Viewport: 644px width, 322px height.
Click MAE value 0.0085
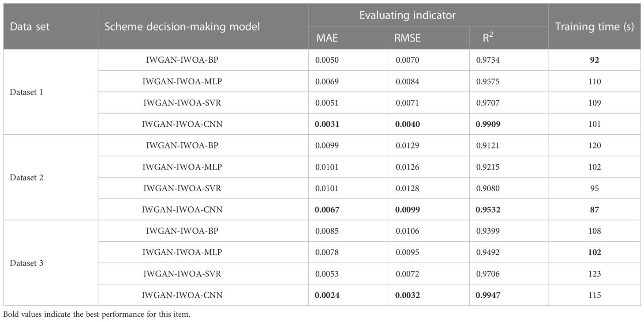tap(326, 231)
